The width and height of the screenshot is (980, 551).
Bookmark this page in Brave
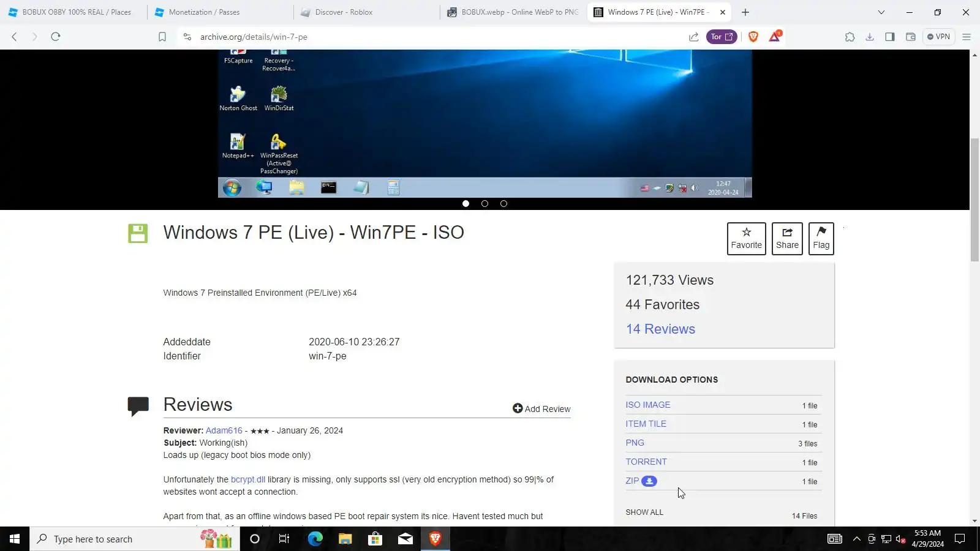162,37
